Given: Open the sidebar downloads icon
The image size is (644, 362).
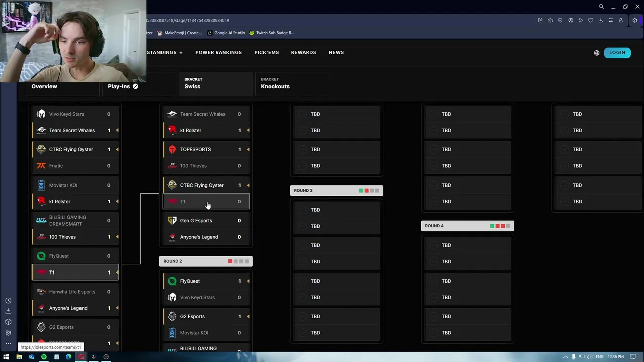Looking at the screenshot, I should pos(8,311).
